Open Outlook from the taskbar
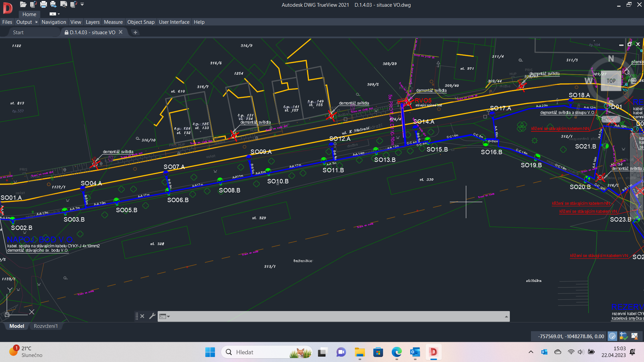 tap(415, 352)
